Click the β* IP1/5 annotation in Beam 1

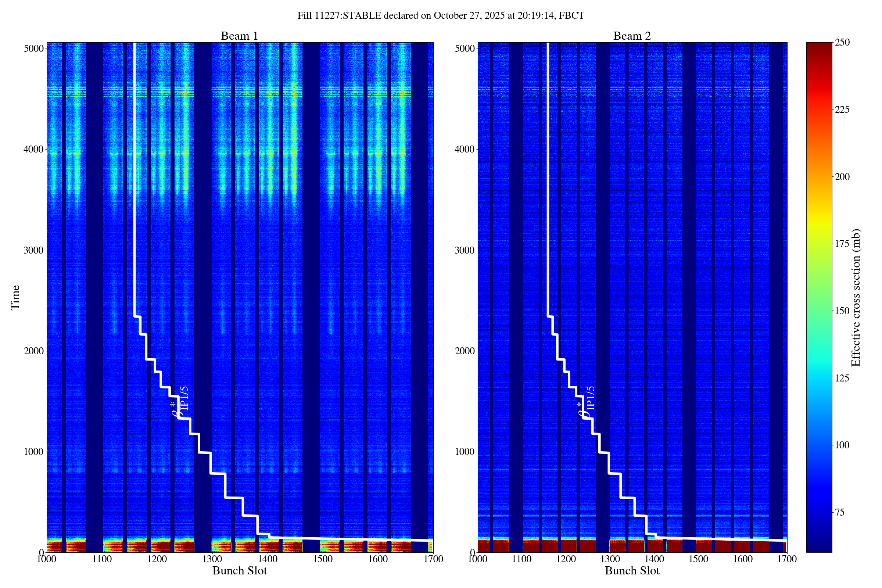coord(180,402)
